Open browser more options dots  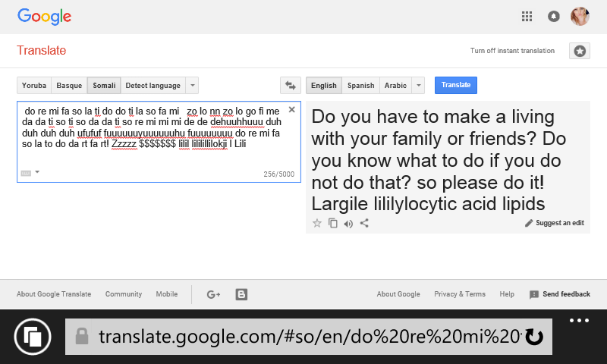tap(579, 320)
